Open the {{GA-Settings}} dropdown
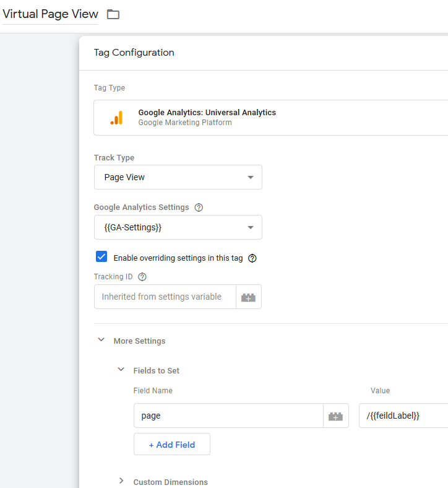This screenshot has height=488, width=448. point(178,227)
